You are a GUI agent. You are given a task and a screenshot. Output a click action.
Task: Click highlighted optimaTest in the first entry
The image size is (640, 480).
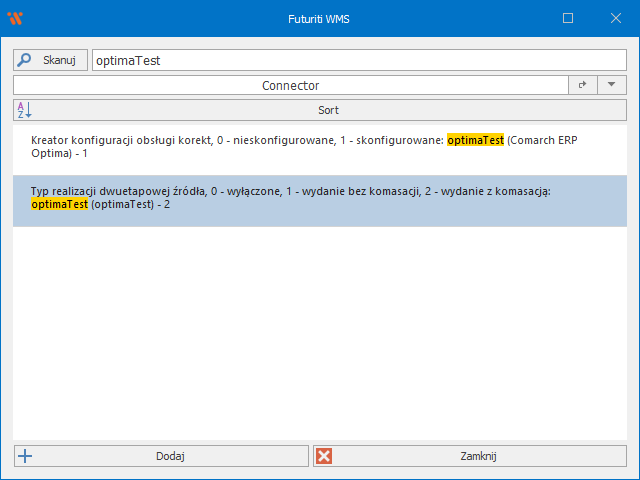pyautogui.click(x=475, y=141)
